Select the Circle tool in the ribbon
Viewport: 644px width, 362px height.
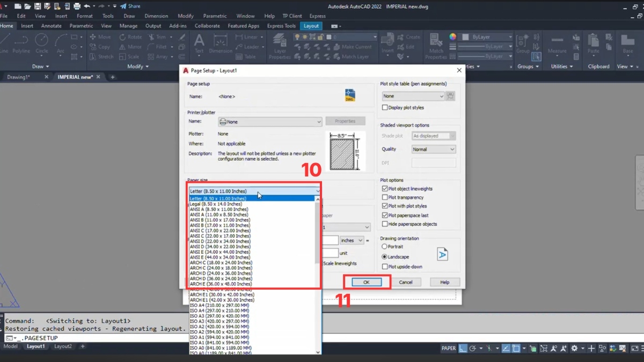(42, 43)
